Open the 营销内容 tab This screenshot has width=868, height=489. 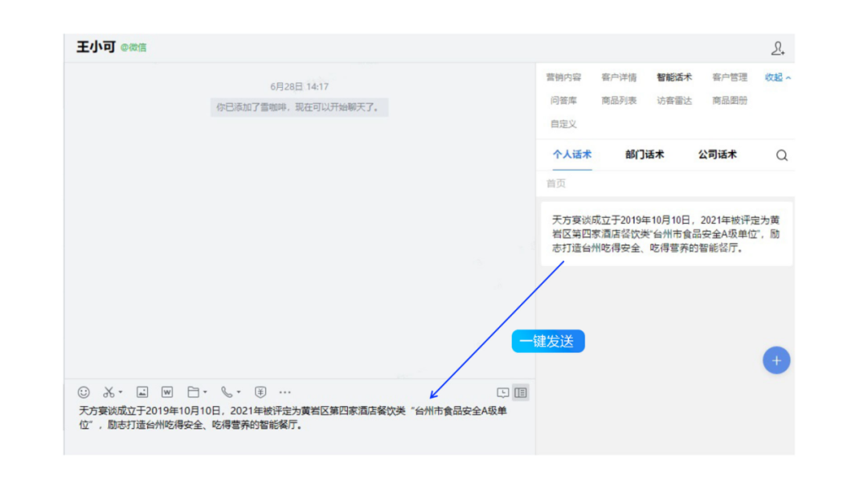click(563, 77)
